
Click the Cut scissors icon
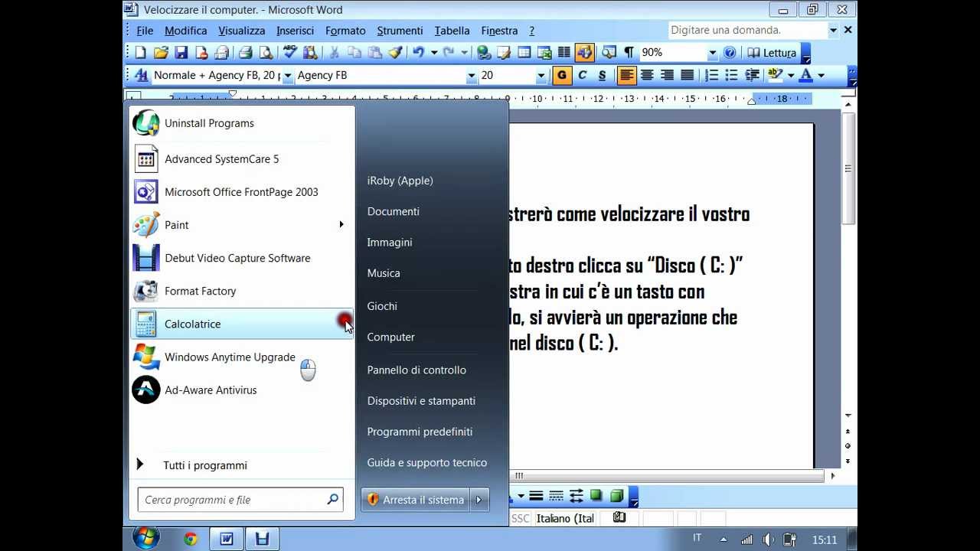[334, 53]
